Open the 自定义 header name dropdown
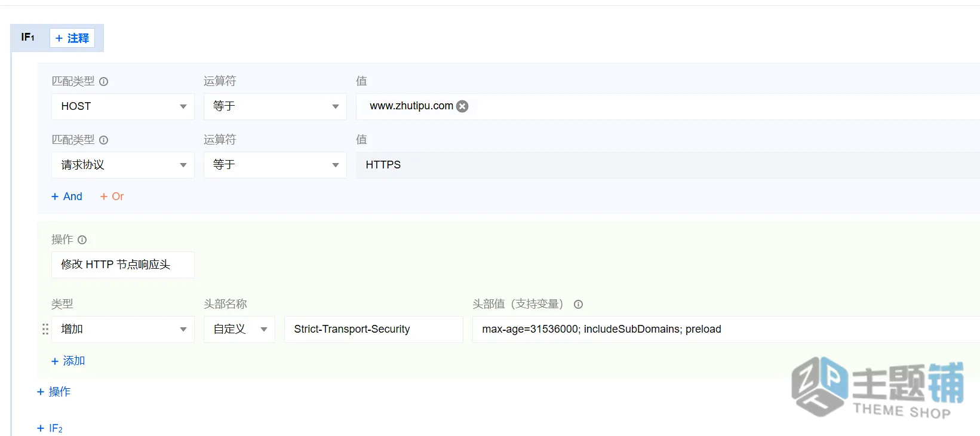This screenshot has height=436, width=980. pyautogui.click(x=239, y=329)
